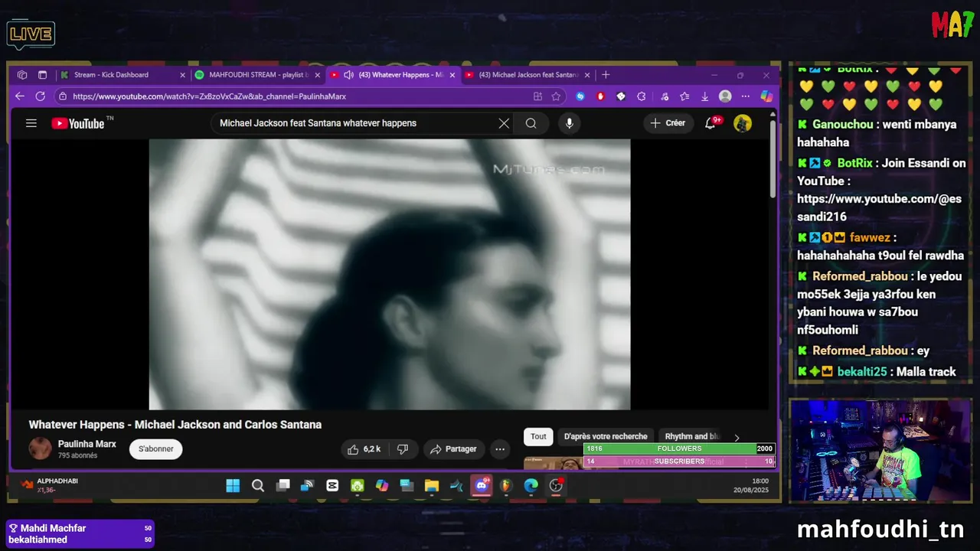The height and width of the screenshot is (551, 980).
Task: Open more actions three-dot menu under video
Action: [500, 449]
